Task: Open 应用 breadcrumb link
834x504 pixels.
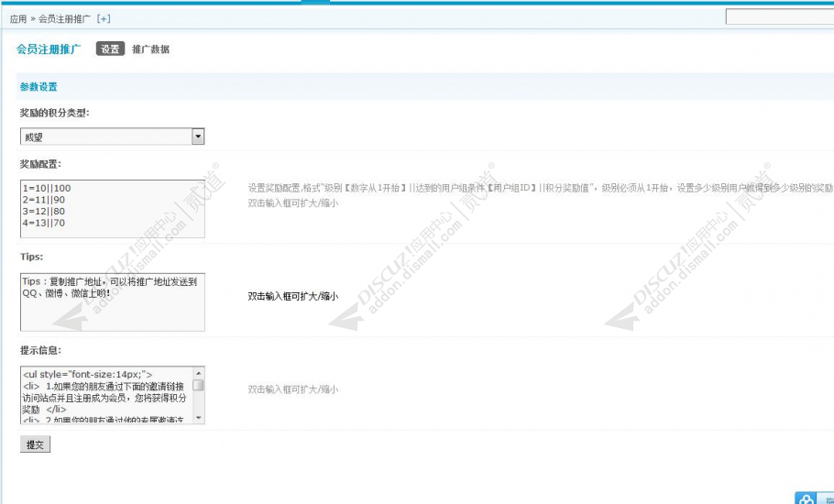Action: click(18, 18)
